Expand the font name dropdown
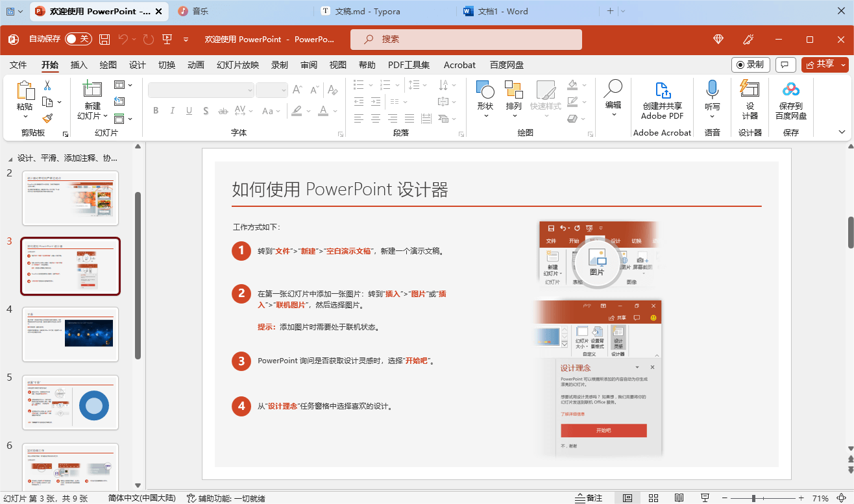854x504 pixels. pos(249,91)
